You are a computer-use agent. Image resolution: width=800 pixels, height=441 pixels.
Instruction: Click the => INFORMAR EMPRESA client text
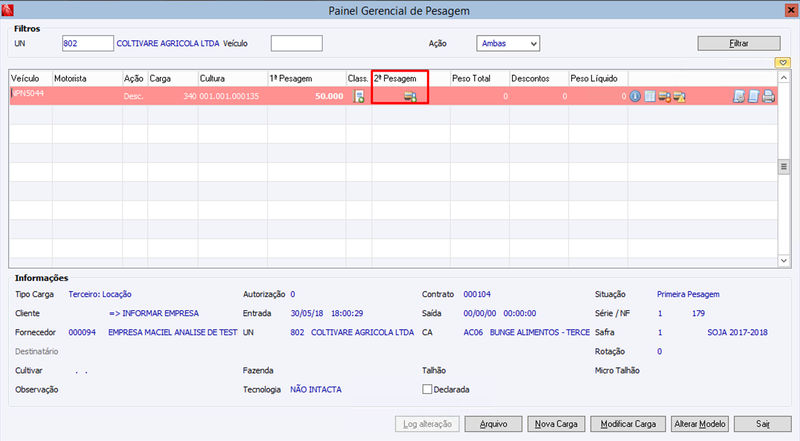point(154,313)
